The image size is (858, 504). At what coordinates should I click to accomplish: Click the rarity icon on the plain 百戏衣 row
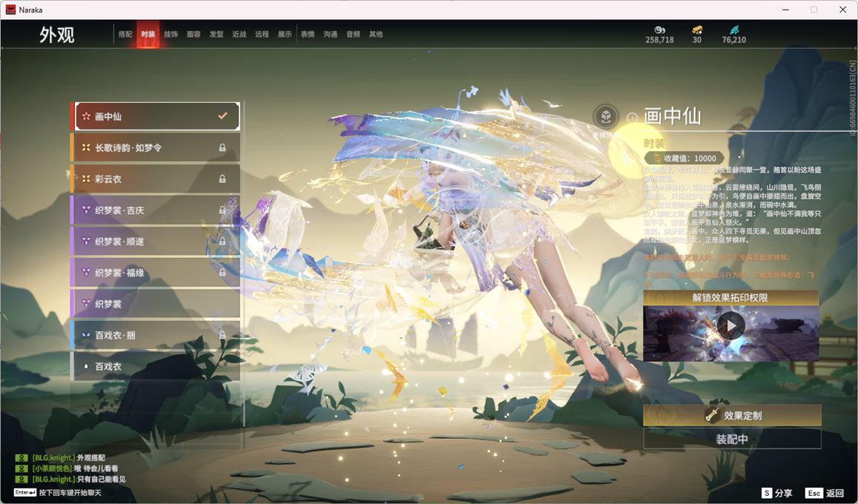click(86, 366)
